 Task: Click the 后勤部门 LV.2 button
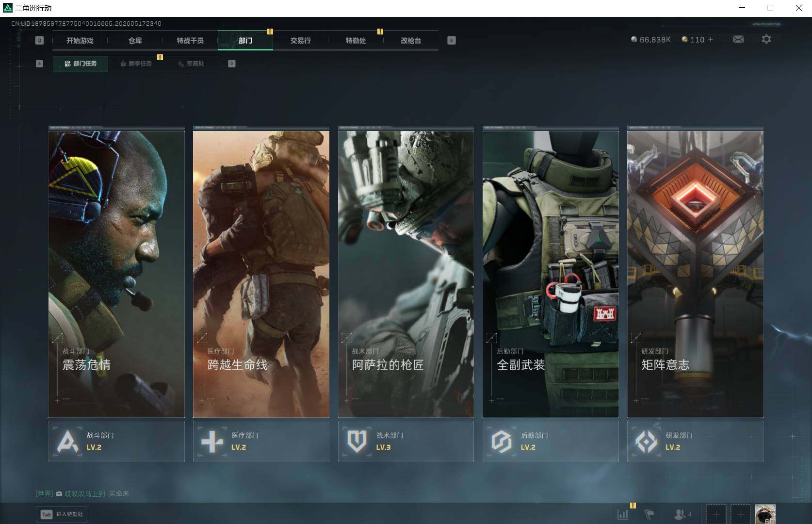[551, 441]
